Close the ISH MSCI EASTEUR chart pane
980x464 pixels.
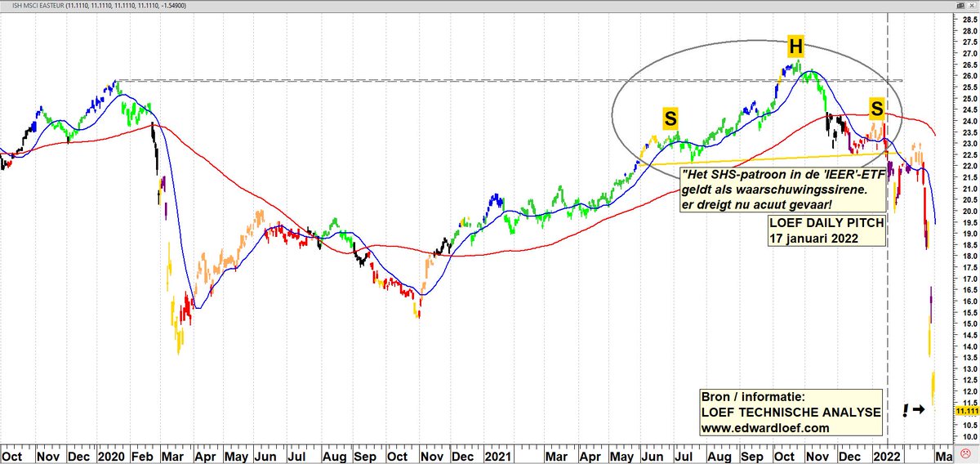point(971,6)
